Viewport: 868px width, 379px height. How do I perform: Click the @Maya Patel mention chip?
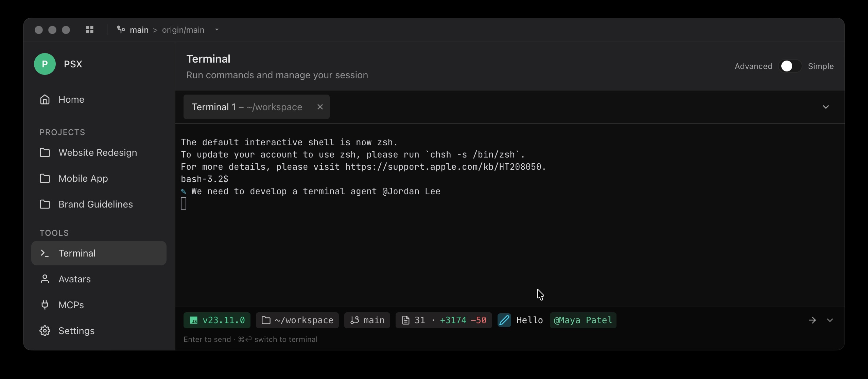coord(583,320)
